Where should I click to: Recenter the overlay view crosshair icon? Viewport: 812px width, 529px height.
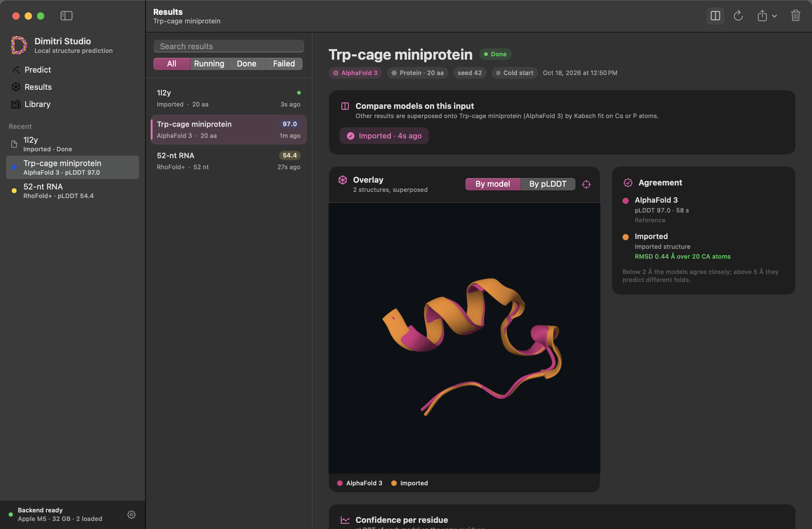[586, 184]
